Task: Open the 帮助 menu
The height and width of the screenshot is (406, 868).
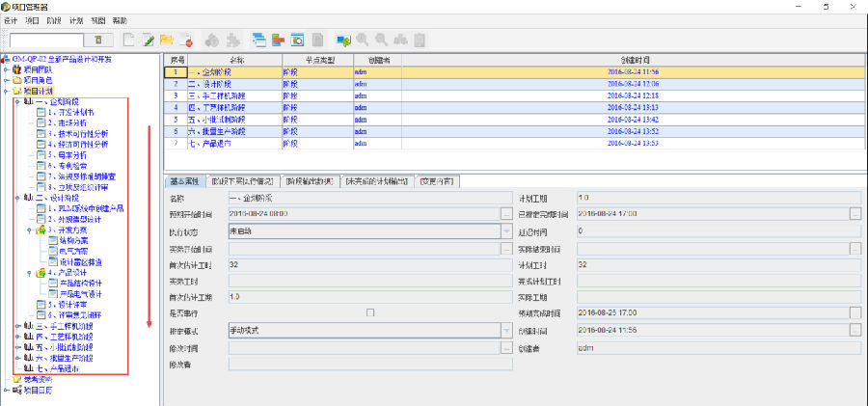Action: [x=120, y=19]
